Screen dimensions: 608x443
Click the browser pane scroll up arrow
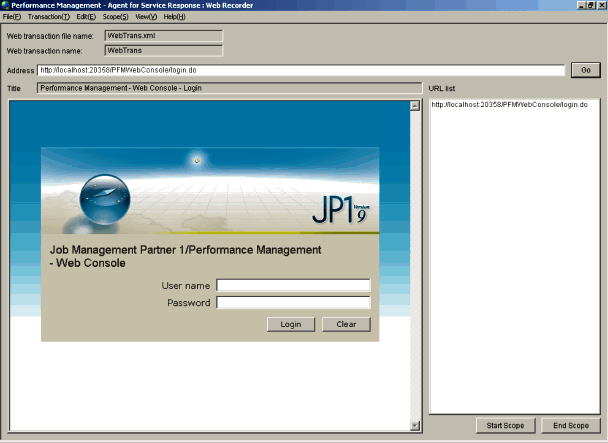[415, 106]
